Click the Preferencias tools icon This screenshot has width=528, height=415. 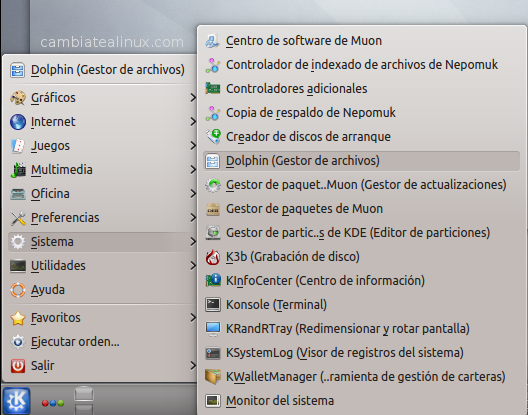(x=18, y=218)
